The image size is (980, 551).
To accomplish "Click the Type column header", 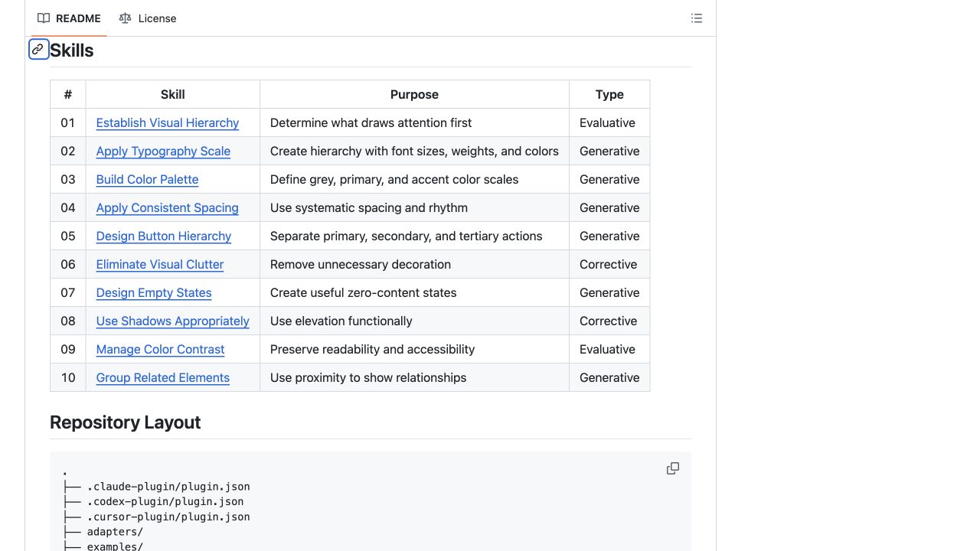I will 609,95.
